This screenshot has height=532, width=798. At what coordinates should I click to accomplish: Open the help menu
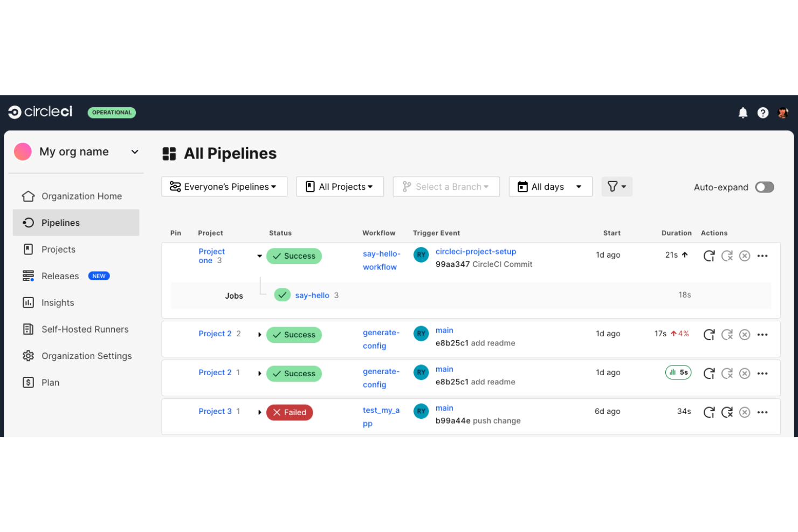(763, 112)
